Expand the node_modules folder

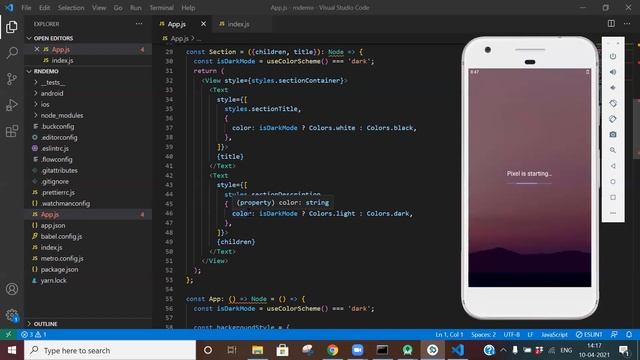pos(62,116)
